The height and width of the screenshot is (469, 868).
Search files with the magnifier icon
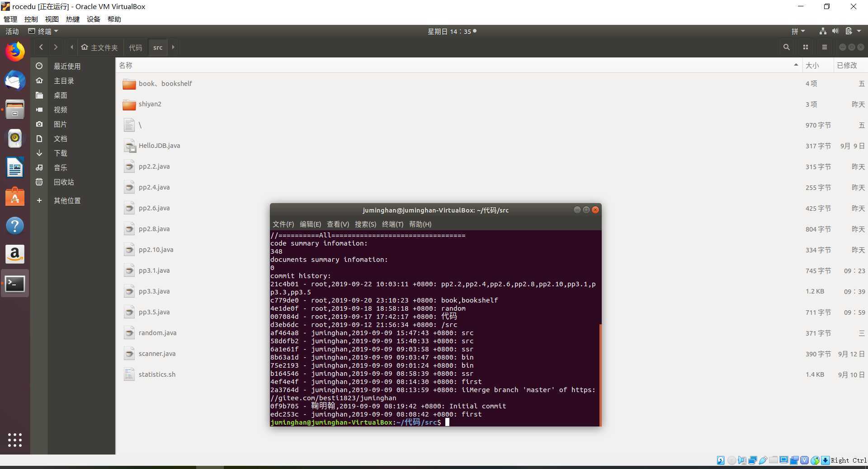787,47
